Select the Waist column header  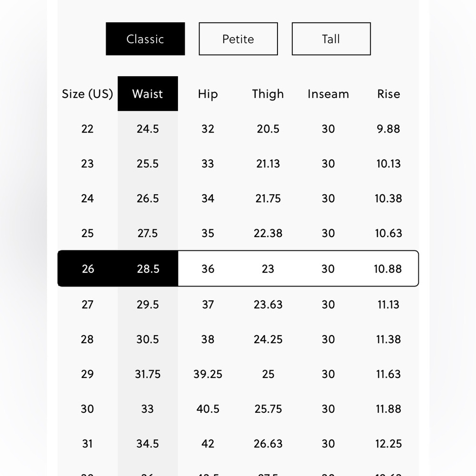coord(148,94)
